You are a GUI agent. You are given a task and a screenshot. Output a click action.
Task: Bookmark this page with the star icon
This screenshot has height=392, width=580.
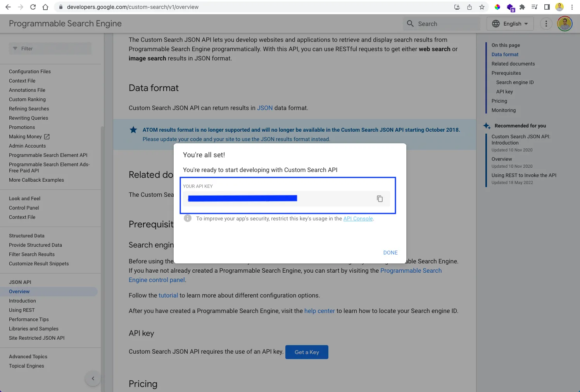point(482,7)
